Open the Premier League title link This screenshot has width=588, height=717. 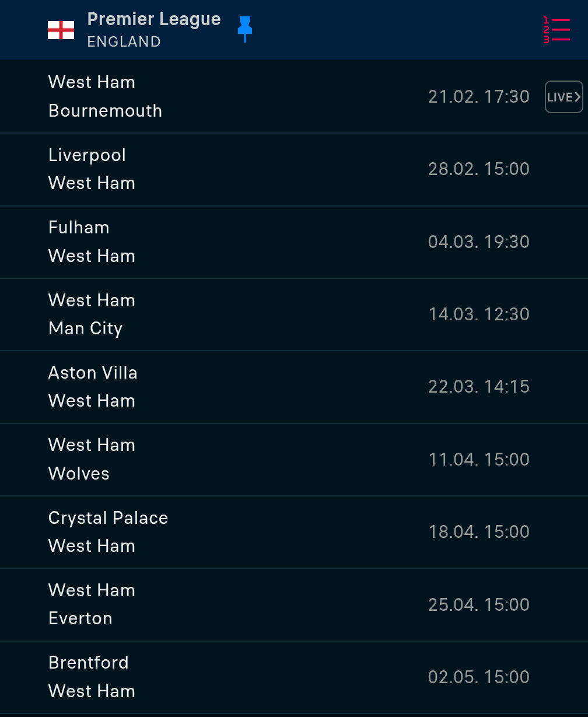pyautogui.click(x=154, y=19)
